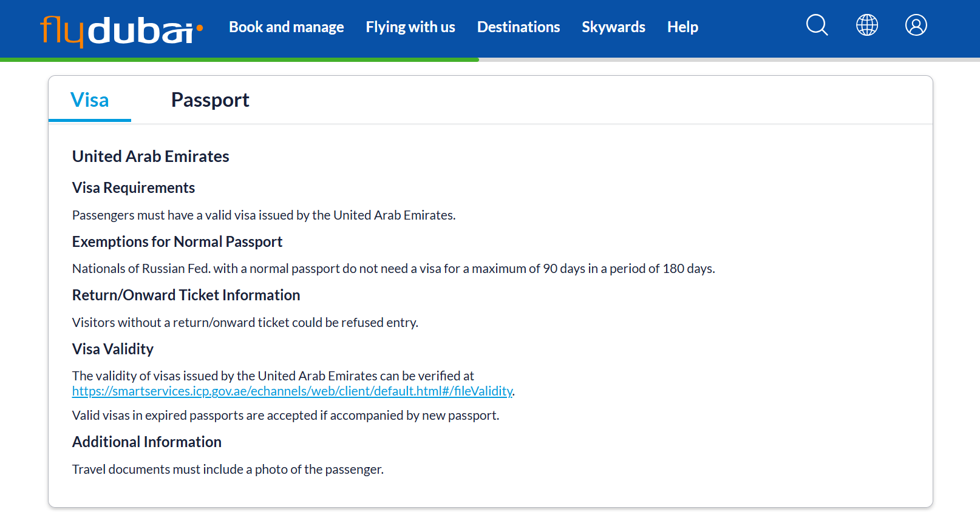This screenshot has height=512, width=980.
Task: Select the Skywards menu item
Action: pyautogui.click(x=613, y=27)
